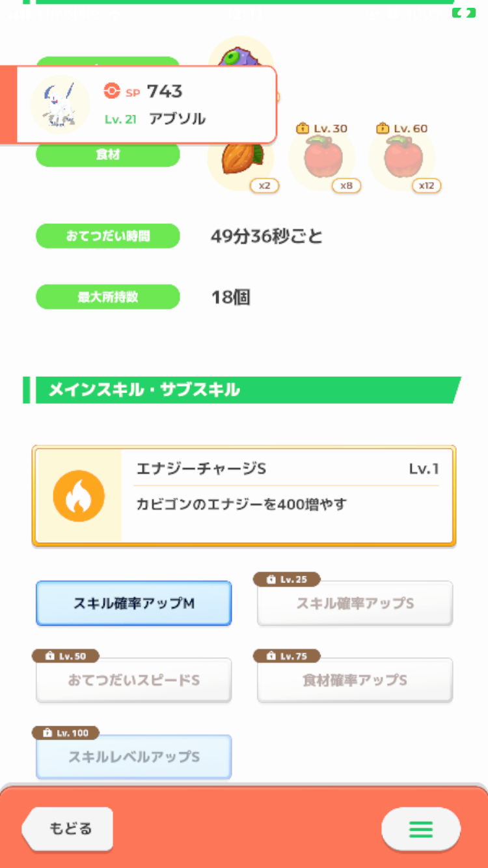Open the green hamburger menu
Screen dimensions: 488x868
(x=420, y=829)
